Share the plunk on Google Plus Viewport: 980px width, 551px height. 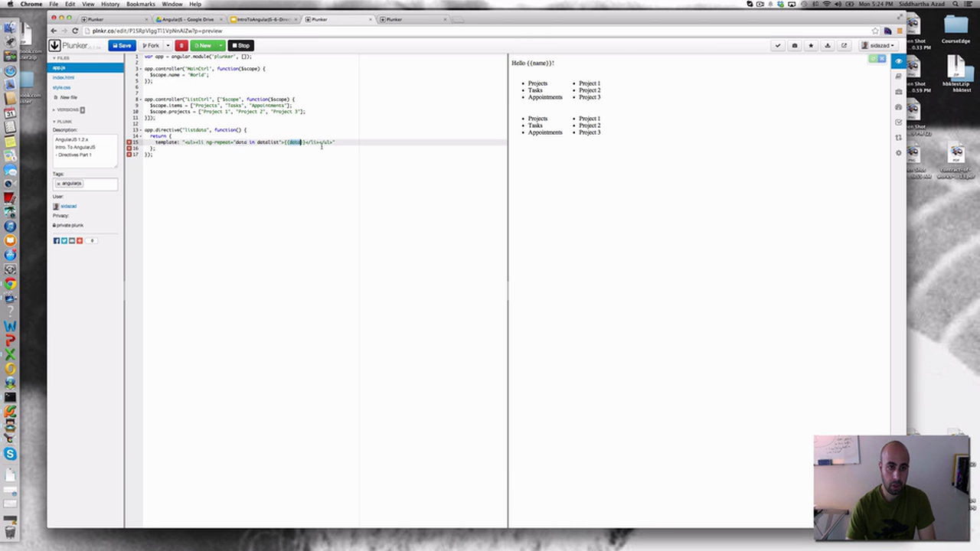click(x=79, y=240)
